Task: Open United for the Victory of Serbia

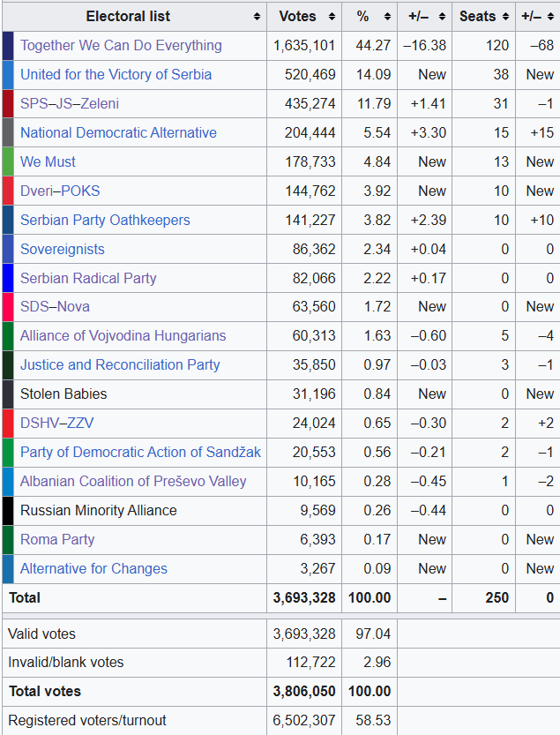Action: click(x=116, y=75)
